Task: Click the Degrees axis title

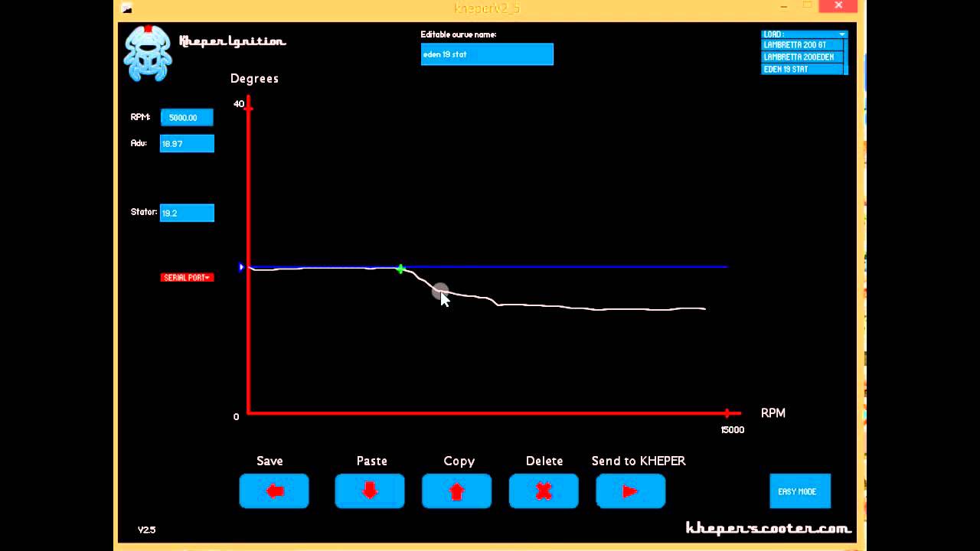Action: point(254,78)
